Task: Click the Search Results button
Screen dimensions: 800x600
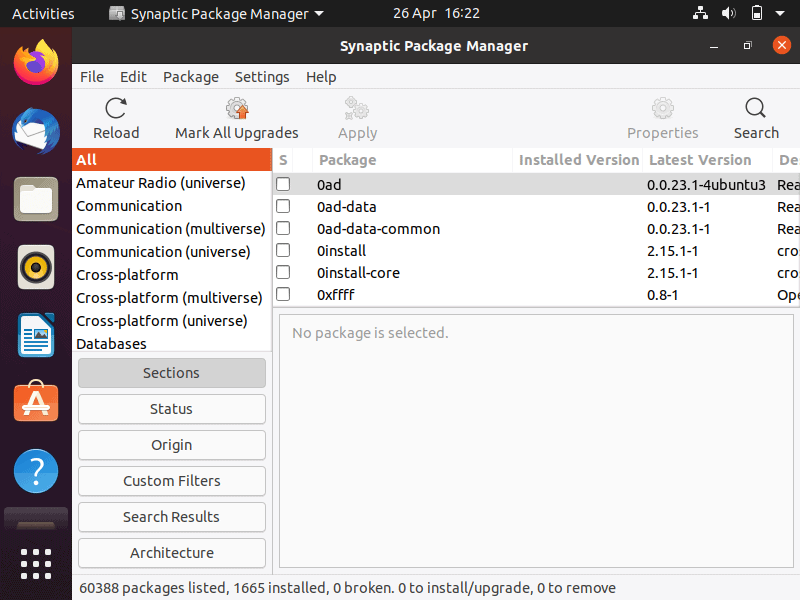Action: click(171, 517)
